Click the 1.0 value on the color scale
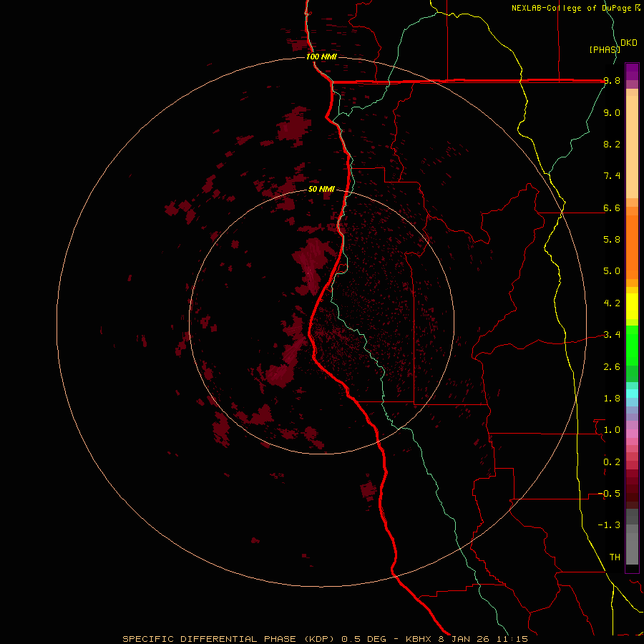Viewport: 644px width, 644px height. pos(612,430)
